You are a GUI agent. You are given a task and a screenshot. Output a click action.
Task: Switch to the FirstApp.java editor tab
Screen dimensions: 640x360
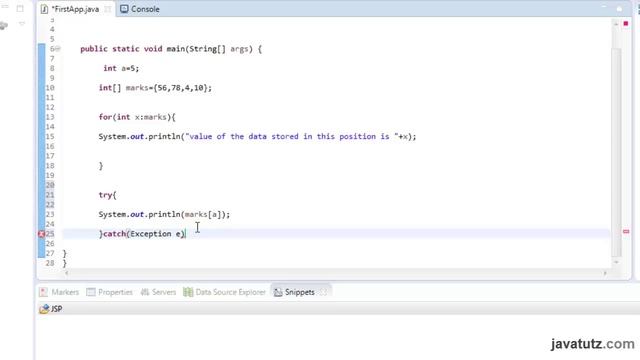click(x=75, y=9)
